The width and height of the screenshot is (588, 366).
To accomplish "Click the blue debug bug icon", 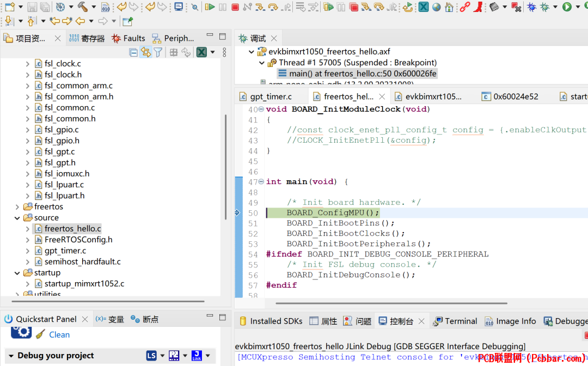I will click(x=531, y=7).
